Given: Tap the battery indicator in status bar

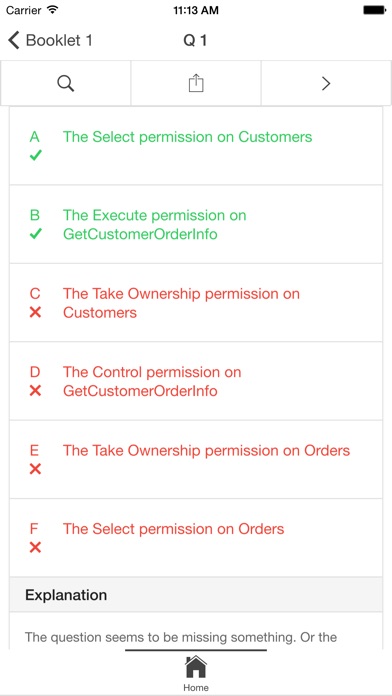Looking at the screenshot, I should (x=375, y=10).
